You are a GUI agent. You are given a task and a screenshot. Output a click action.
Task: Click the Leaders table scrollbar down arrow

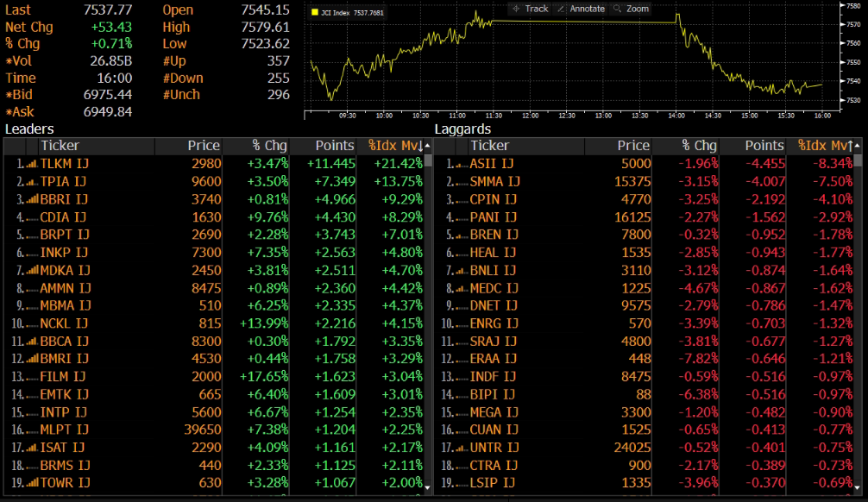point(427,487)
